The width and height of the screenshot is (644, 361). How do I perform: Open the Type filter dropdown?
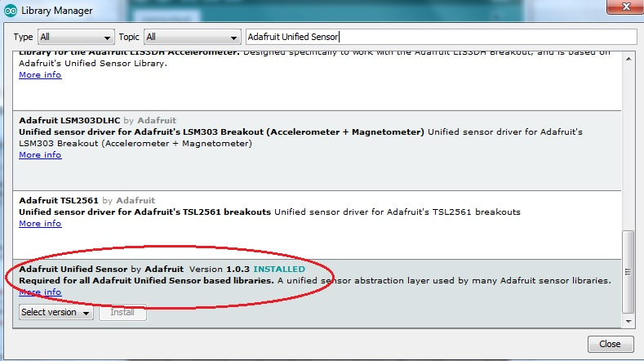(x=76, y=38)
